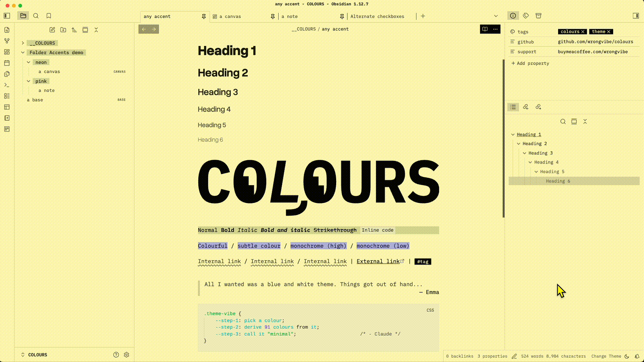644x362 pixels.
Task: Show the outline list tab
Action: coord(513,107)
